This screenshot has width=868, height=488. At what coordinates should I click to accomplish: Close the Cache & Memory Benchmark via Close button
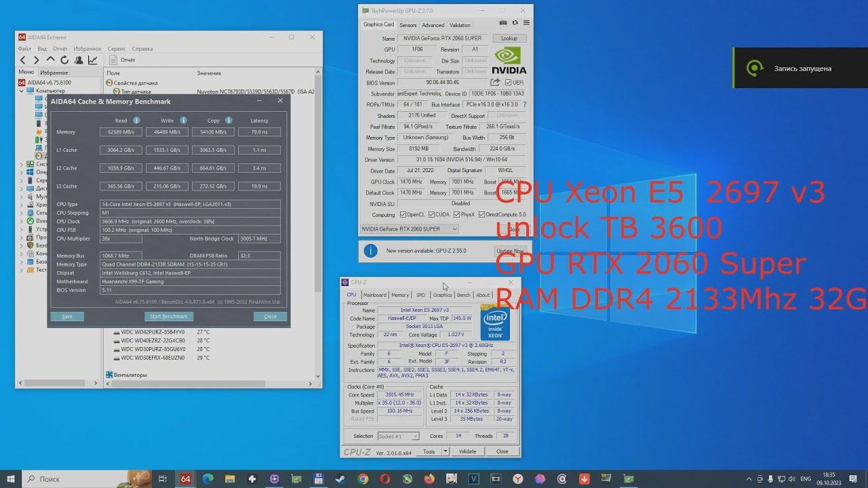270,317
